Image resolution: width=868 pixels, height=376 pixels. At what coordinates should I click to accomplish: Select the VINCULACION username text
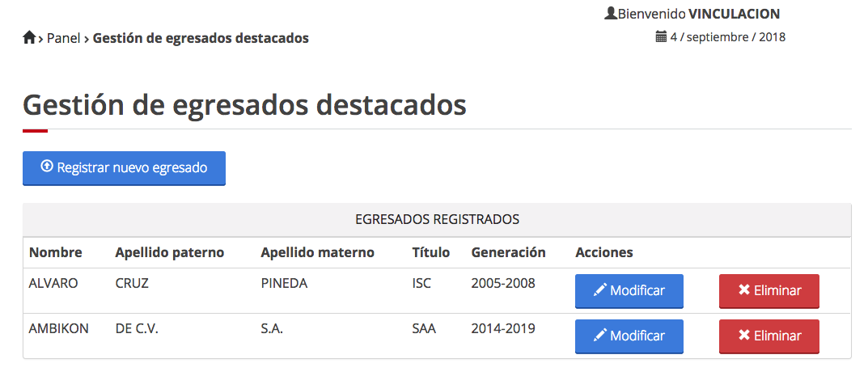tap(734, 14)
